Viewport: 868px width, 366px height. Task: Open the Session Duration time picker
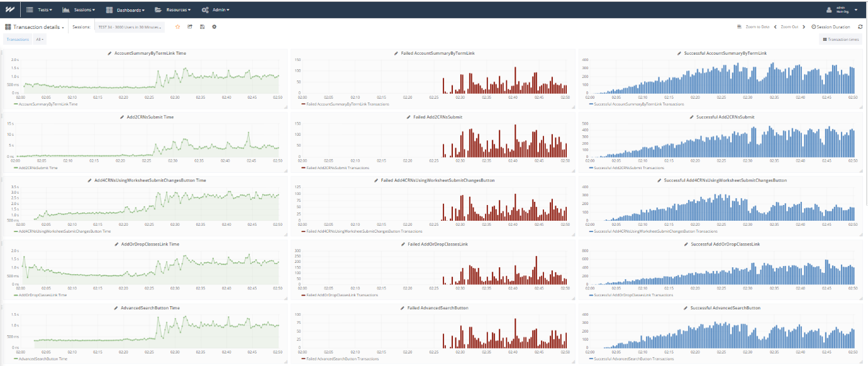831,27
